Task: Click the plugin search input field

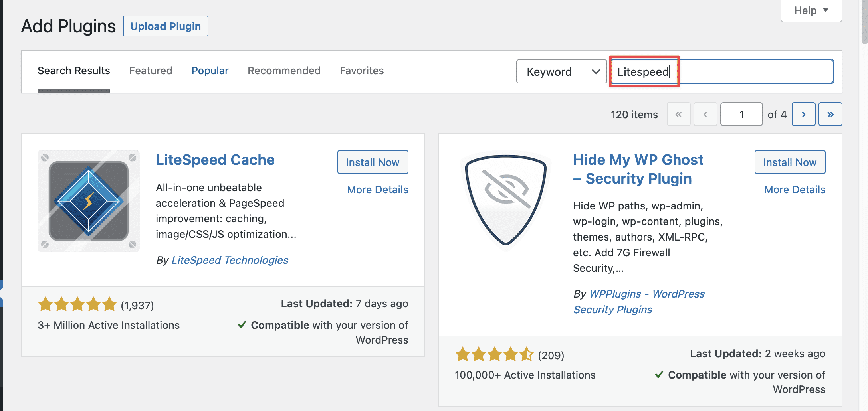Action: point(722,72)
